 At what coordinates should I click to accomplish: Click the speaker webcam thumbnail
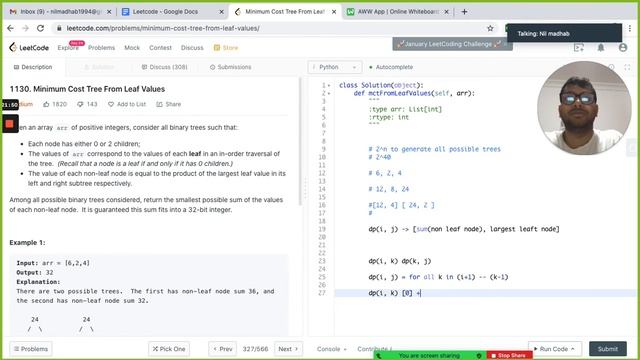[584, 108]
